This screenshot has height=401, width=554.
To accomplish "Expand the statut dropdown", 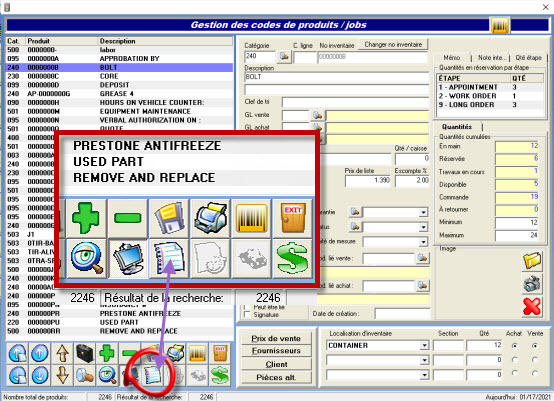I will point(423,227).
